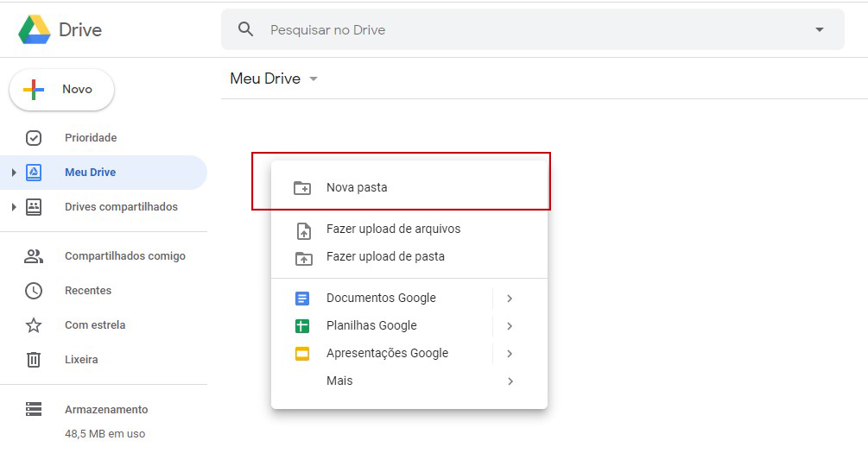Image resolution: width=868 pixels, height=472 pixels.
Task: Click the file upload icon
Action: pos(304,230)
